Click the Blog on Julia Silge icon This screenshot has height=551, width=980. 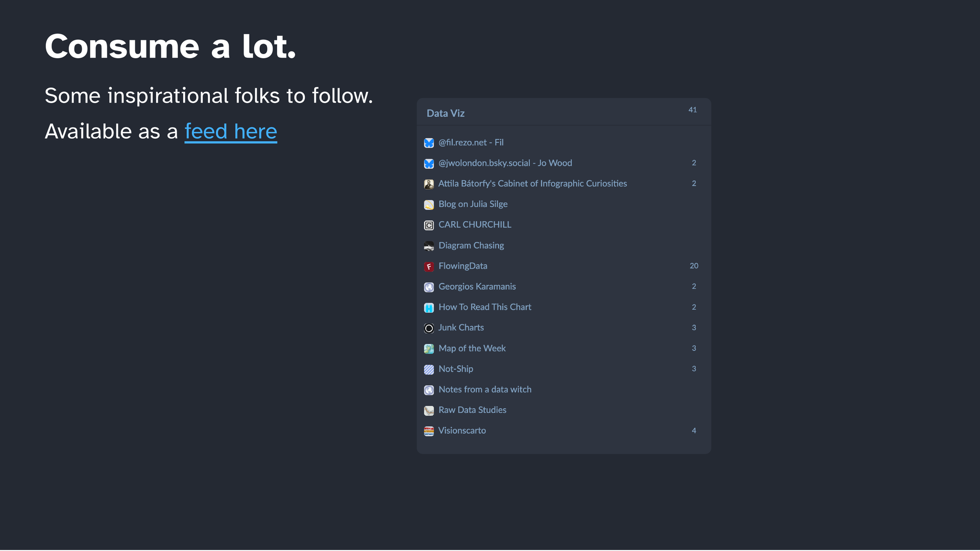[429, 205]
